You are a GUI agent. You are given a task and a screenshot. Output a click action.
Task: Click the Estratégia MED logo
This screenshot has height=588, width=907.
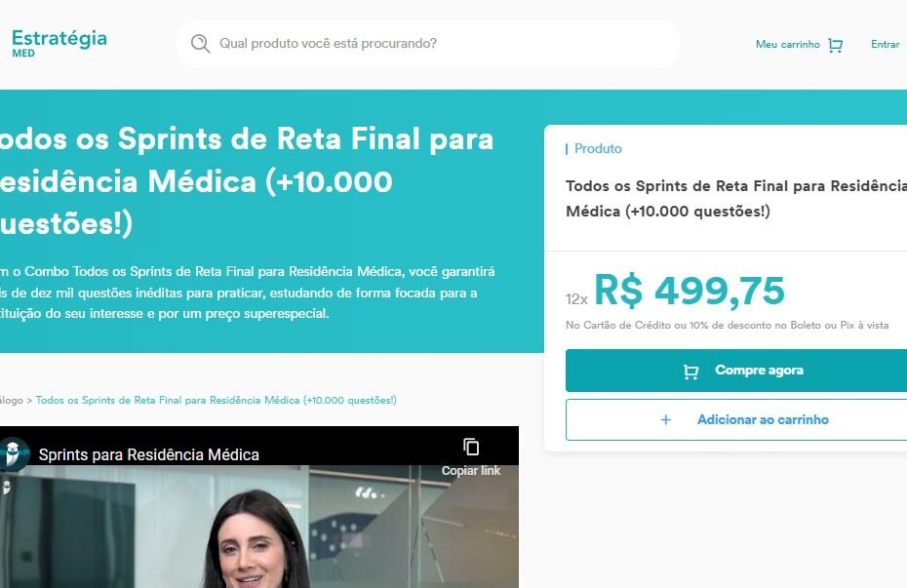coord(59,43)
